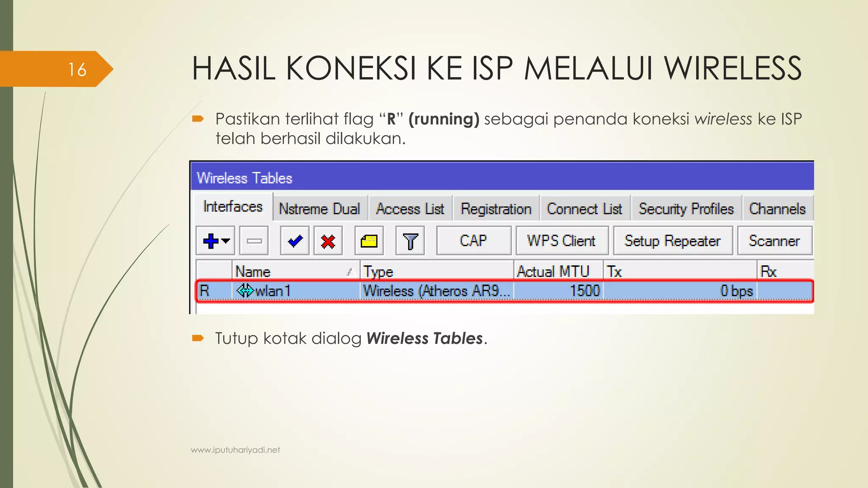The image size is (868, 488).
Task: Open the Connect List tab
Action: pos(585,209)
